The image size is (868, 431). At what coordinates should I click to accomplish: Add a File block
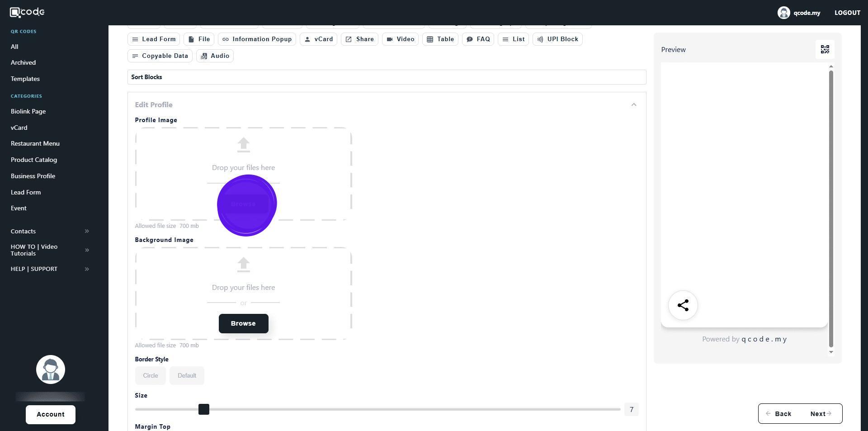click(x=199, y=39)
